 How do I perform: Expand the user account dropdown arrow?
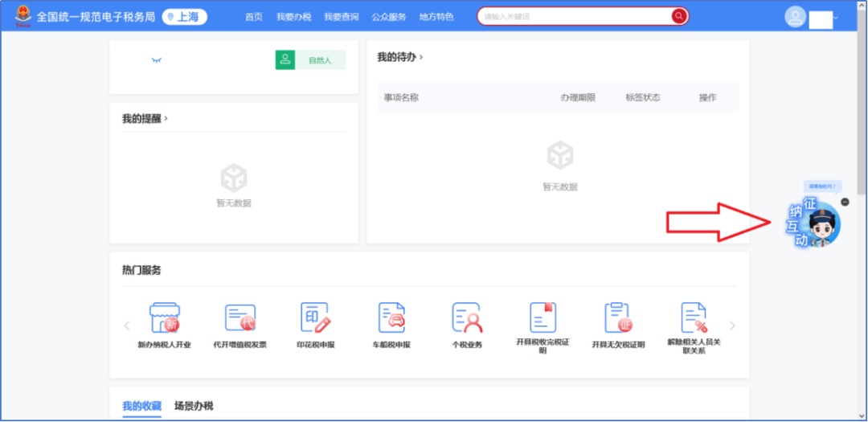(x=836, y=17)
